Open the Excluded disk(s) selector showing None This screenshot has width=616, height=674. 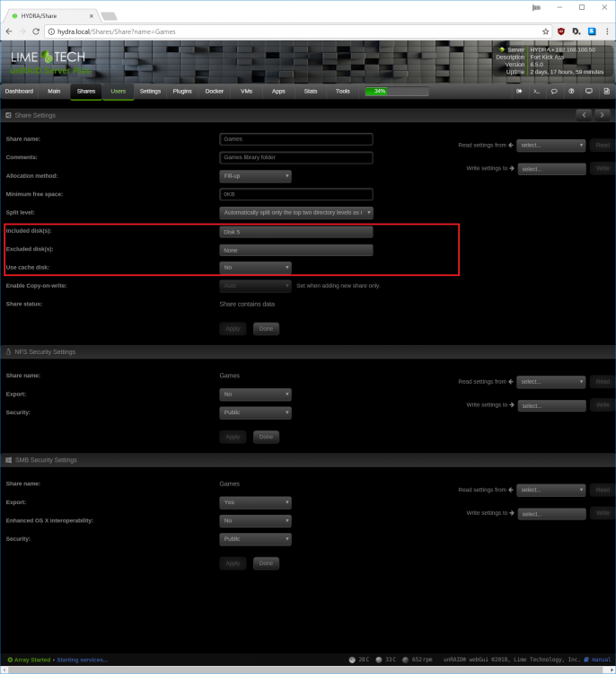296,250
